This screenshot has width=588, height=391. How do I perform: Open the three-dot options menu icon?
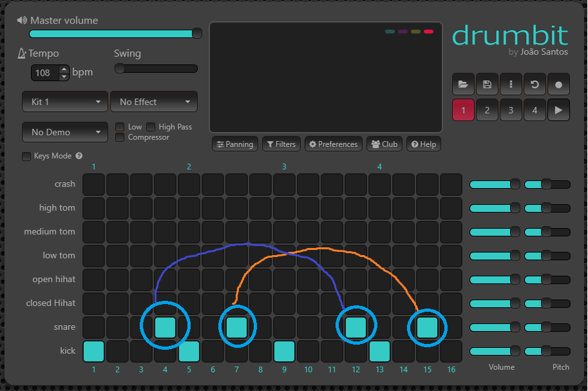click(x=511, y=84)
